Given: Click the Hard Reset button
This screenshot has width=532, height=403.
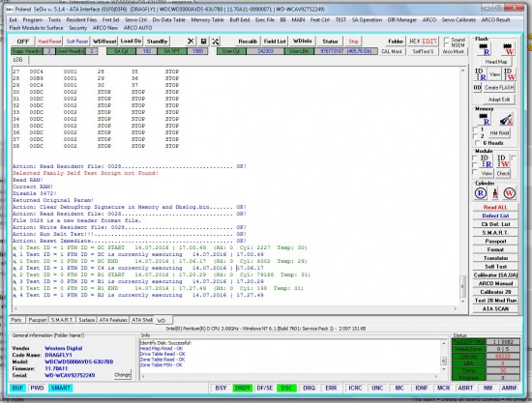Looking at the screenshot, I should click(x=49, y=42).
